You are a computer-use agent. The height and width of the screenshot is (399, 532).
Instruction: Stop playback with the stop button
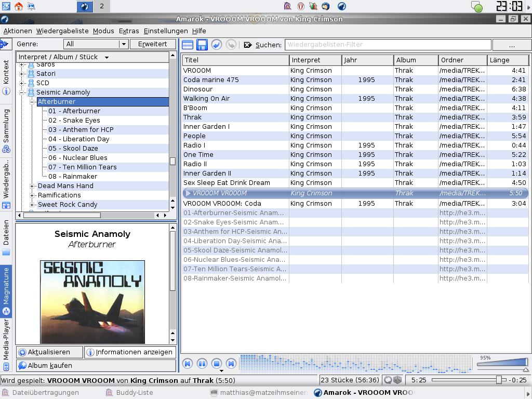[x=217, y=364]
